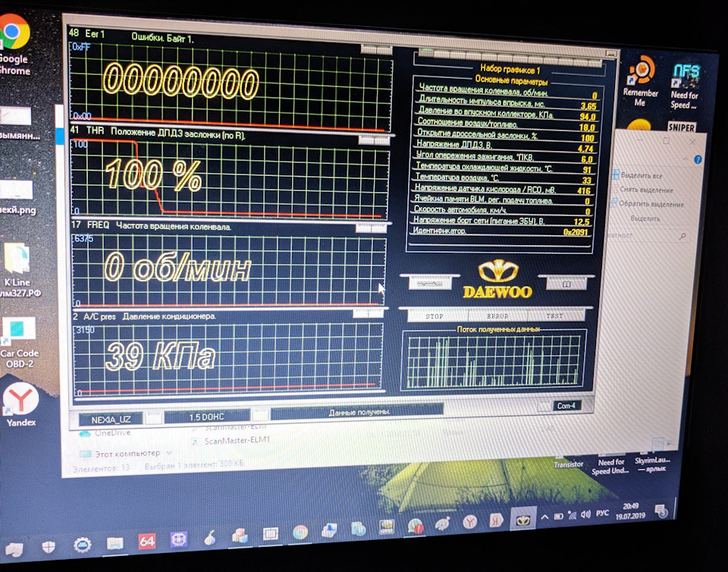Image resolution: width=728 pixels, height=572 pixels.
Task: Select the 'Идентификатор' parameter row
Action: [x=501, y=231]
